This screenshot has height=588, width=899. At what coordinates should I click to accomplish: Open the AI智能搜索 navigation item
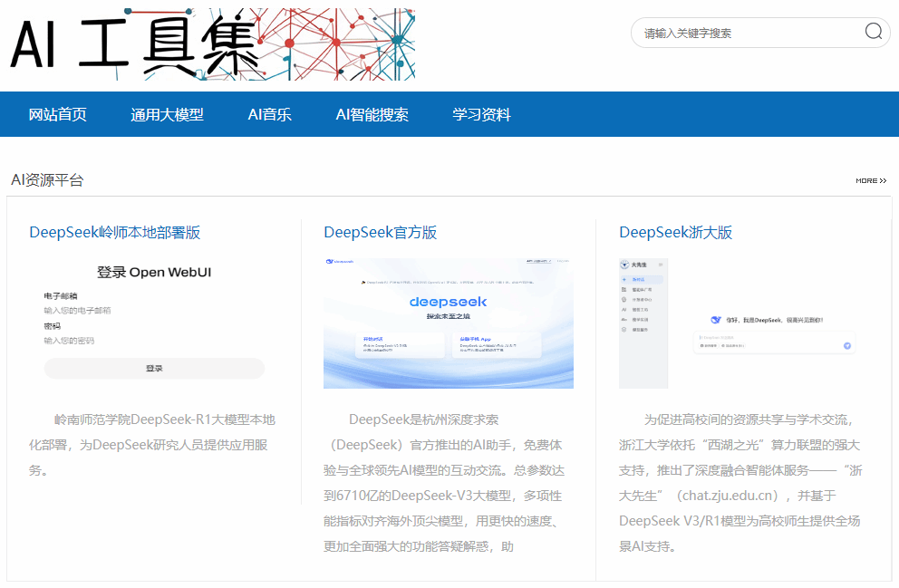(x=372, y=115)
